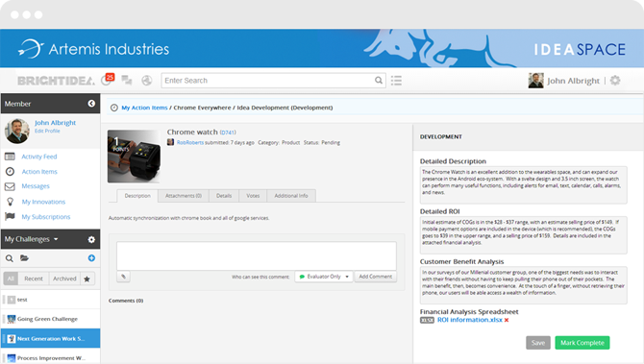644x364 pixels.
Task: Click the clock icon beside My Action Items breadcrumb
Action: point(114,108)
